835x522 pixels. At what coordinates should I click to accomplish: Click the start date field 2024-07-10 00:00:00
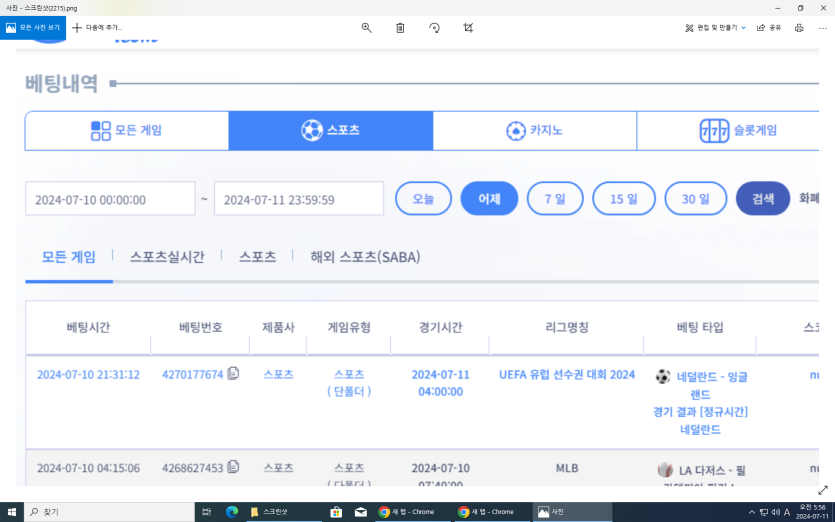pos(110,199)
